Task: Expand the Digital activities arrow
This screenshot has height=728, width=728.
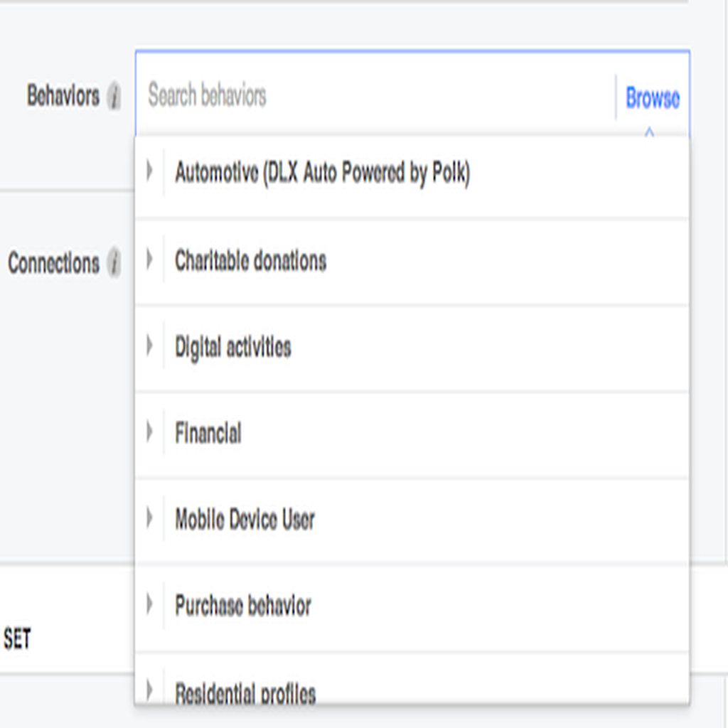Action: click(x=149, y=346)
